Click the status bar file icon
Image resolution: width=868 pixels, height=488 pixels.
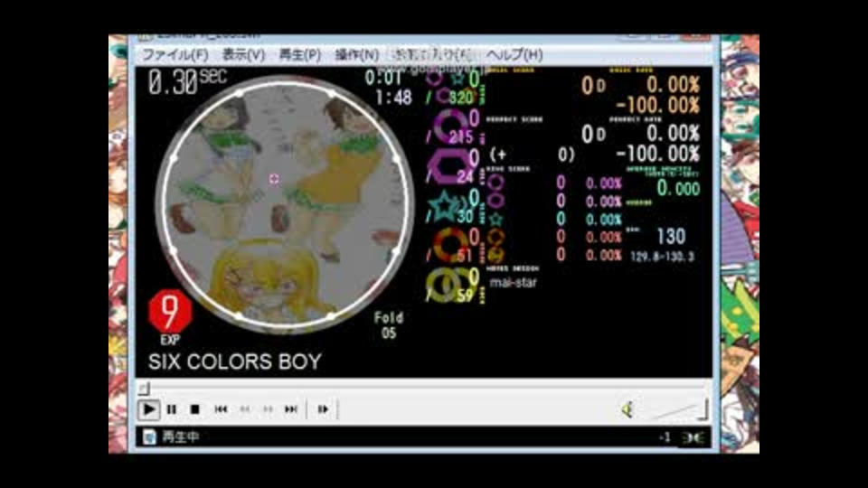point(149,437)
